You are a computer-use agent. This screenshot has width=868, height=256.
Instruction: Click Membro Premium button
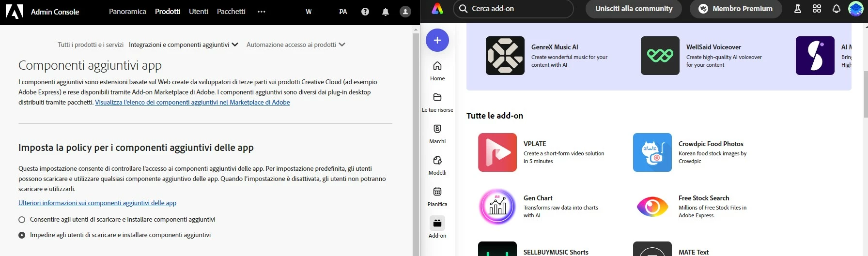click(736, 9)
